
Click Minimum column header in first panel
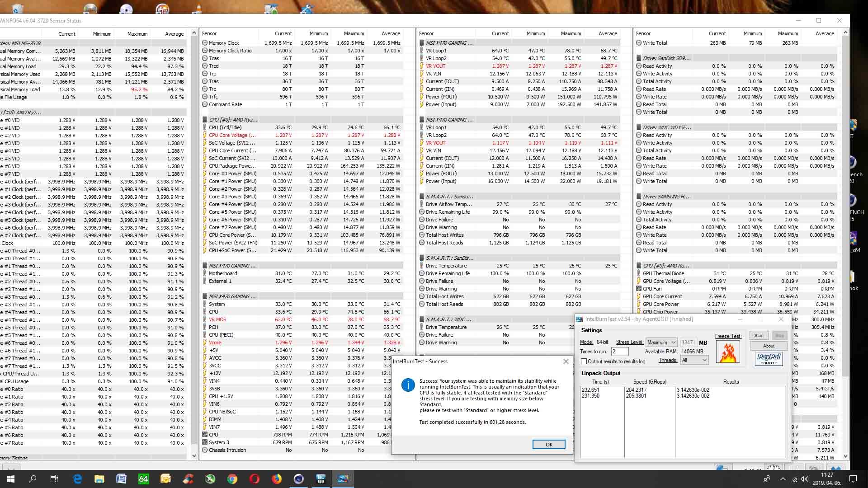[x=95, y=34]
